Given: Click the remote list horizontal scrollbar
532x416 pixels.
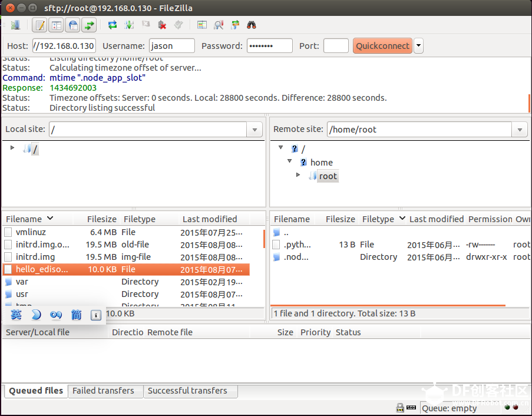Looking at the screenshot, I should tap(388, 305).
